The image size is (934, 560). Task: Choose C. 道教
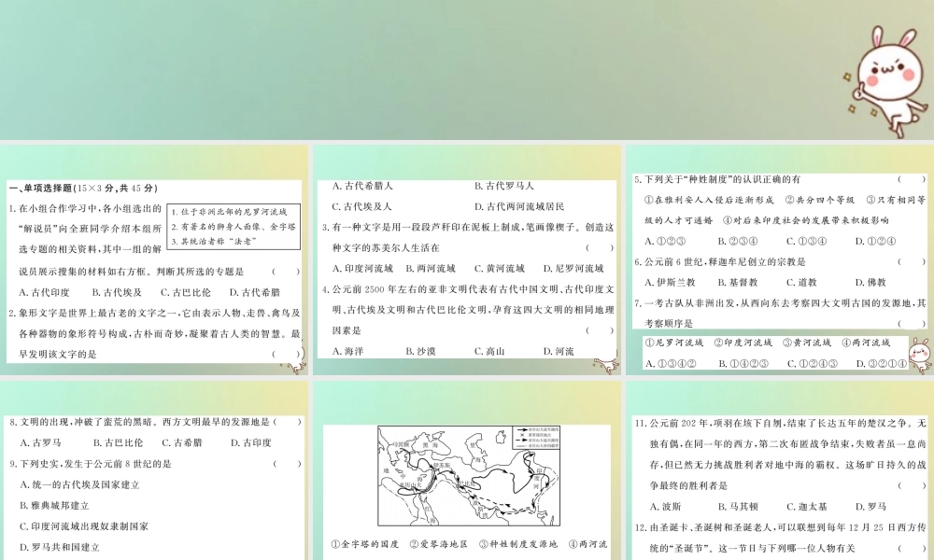click(x=801, y=282)
